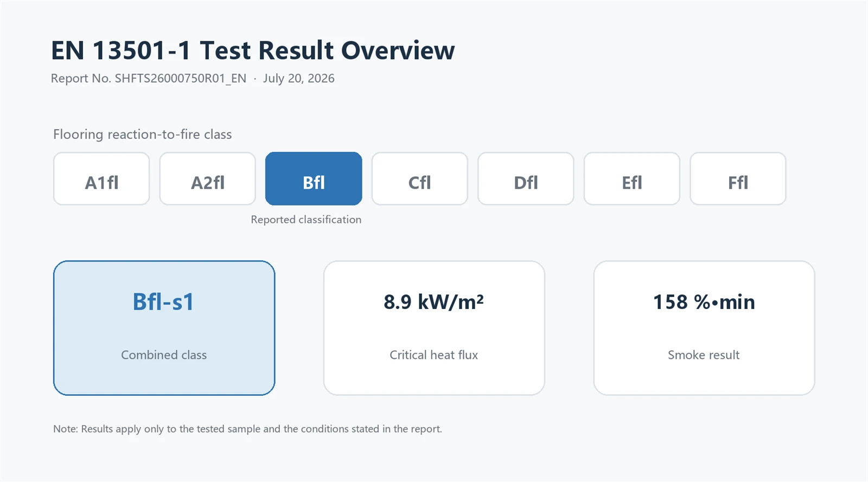Viewport: 868px width, 482px height.
Task: Click the highlighted Bfl class box
Action: pos(314,178)
